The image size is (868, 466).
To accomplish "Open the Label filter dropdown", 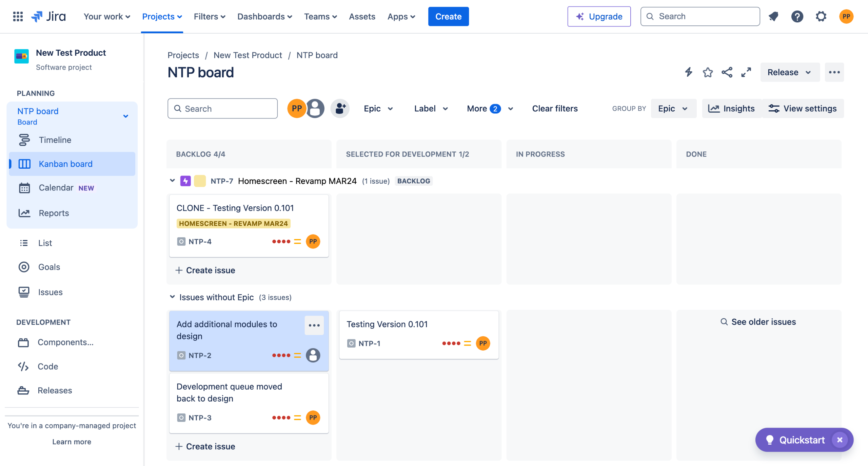I will point(431,109).
